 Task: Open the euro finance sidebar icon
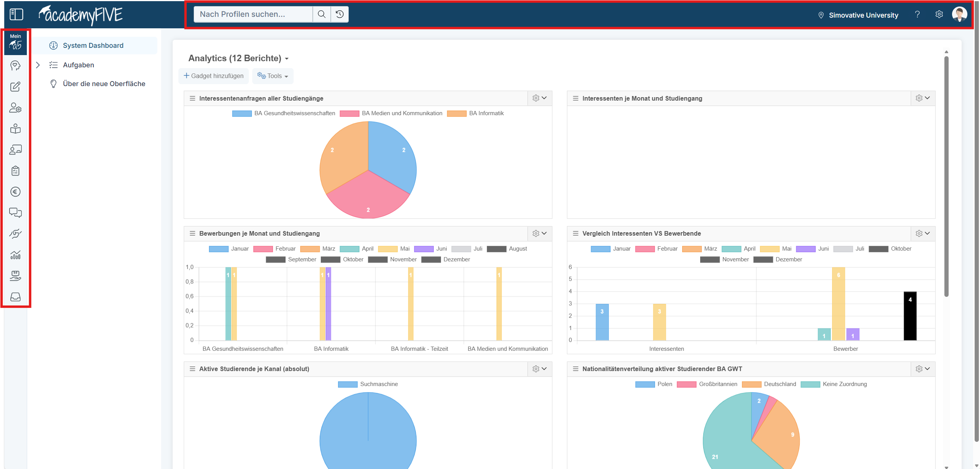(x=15, y=192)
